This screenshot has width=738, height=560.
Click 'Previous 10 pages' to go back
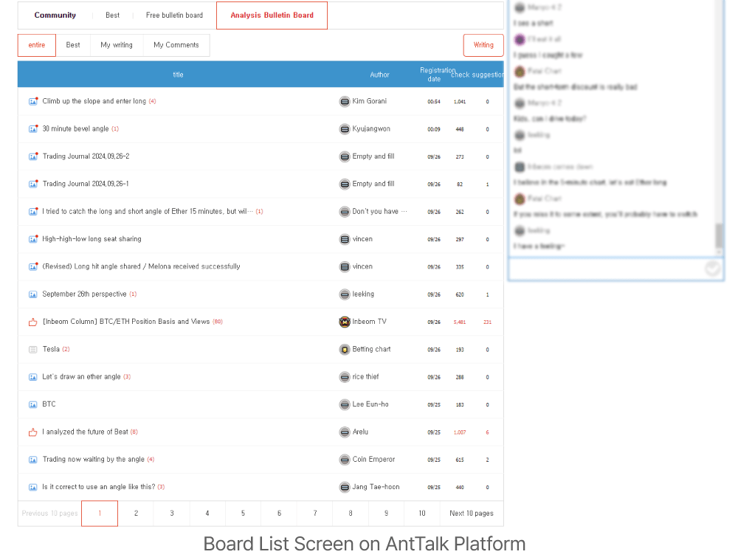click(49, 513)
